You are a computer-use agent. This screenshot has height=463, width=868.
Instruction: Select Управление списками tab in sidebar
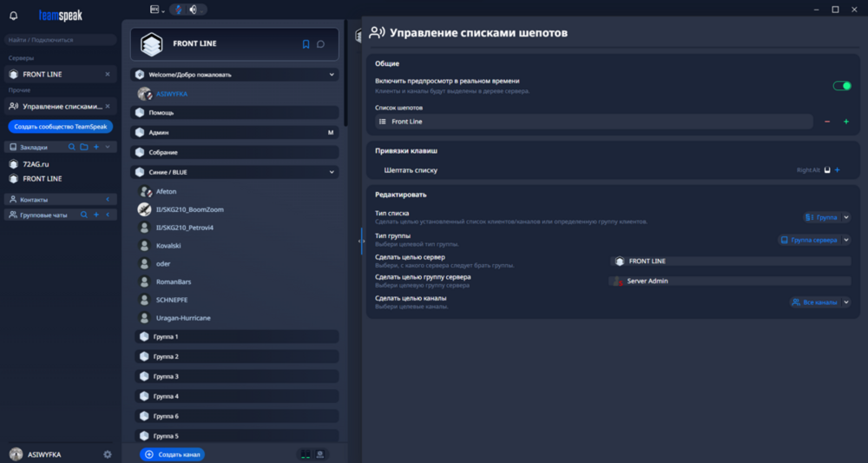tap(61, 106)
